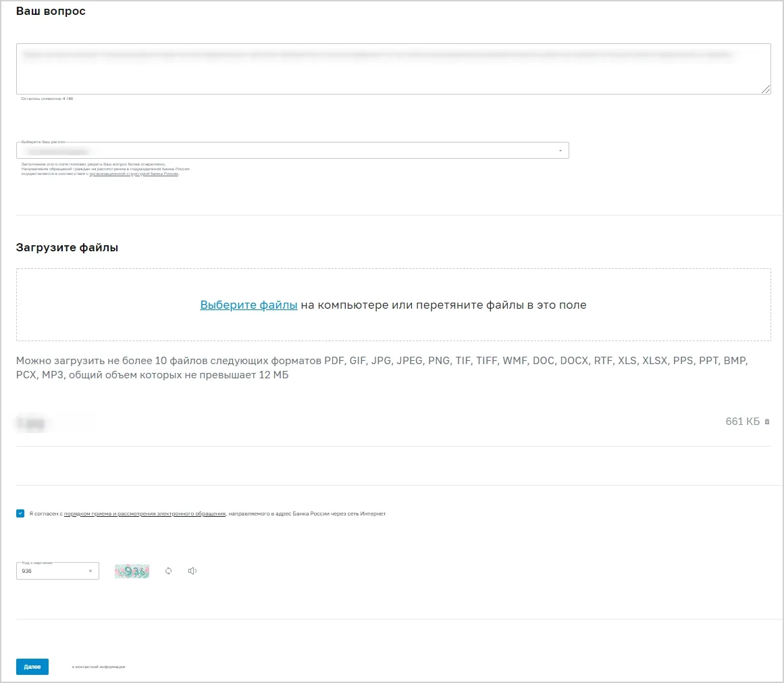Viewport: 784px width, 683px height.
Task: Click the 'Далее' button
Action: click(x=32, y=667)
